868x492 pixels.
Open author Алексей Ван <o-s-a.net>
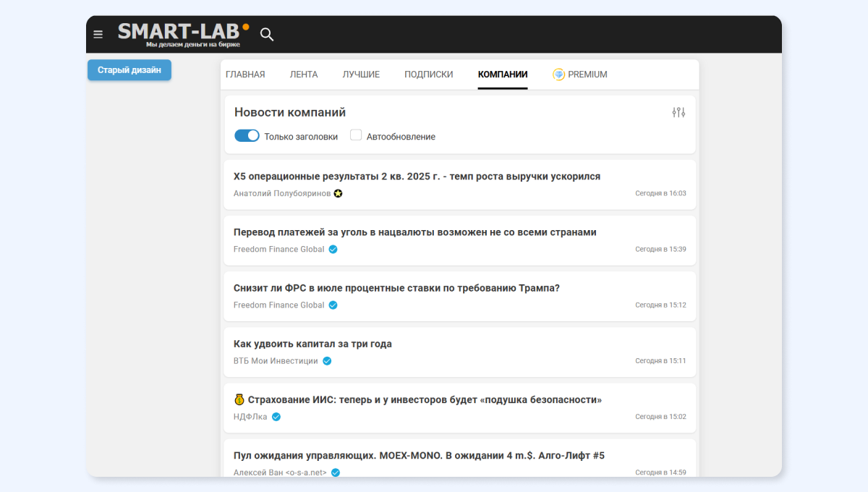[280, 472]
